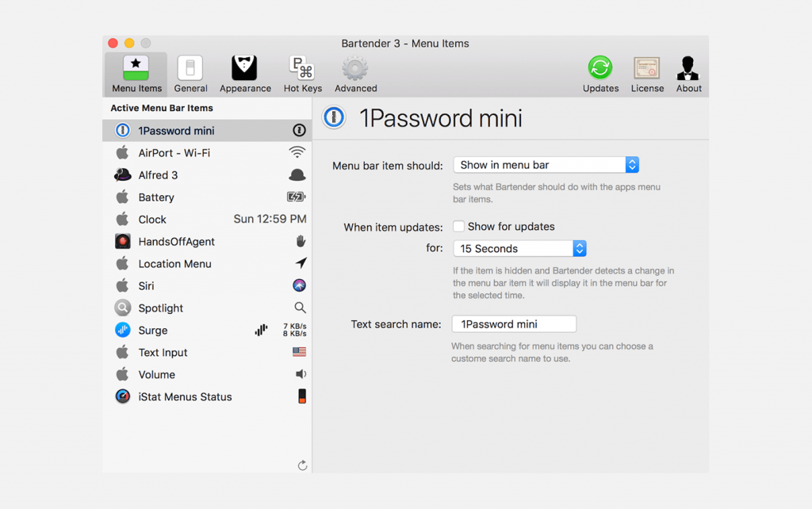Select Alfred 3 in menu items list
This screenshot has height=509, width=812.
click(x=207, y=175)
